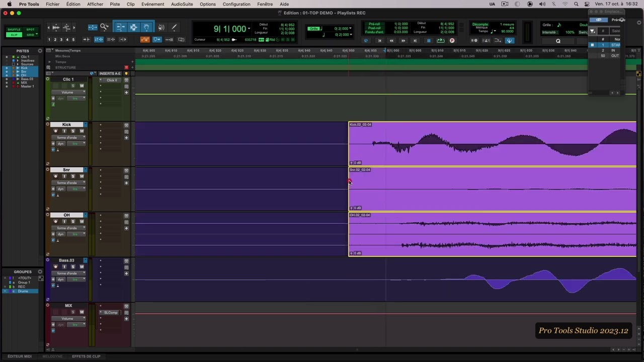Open the EFFETS DE CLIP tab

click(86, 356)
